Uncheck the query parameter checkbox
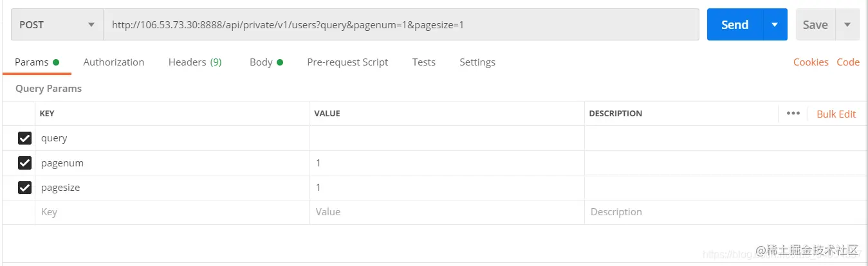The height and width of the screenshot is (266, 868). [x=25, y=138]
